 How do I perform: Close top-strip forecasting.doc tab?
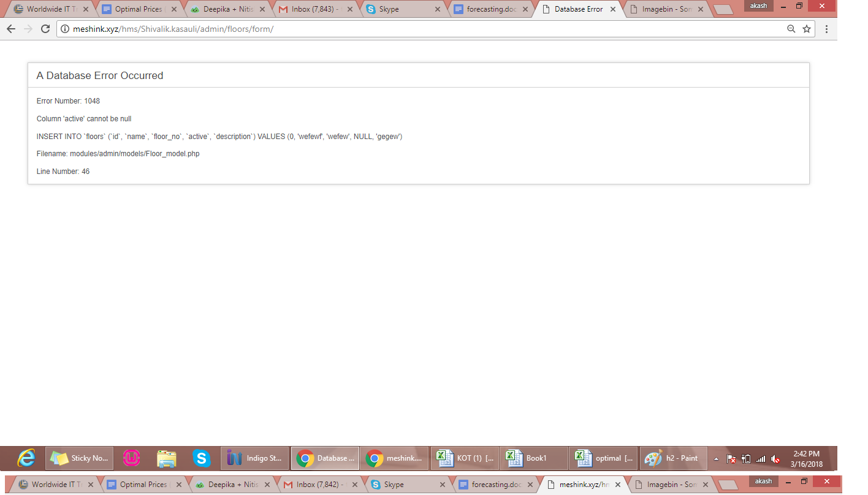[x=525, y=9]
